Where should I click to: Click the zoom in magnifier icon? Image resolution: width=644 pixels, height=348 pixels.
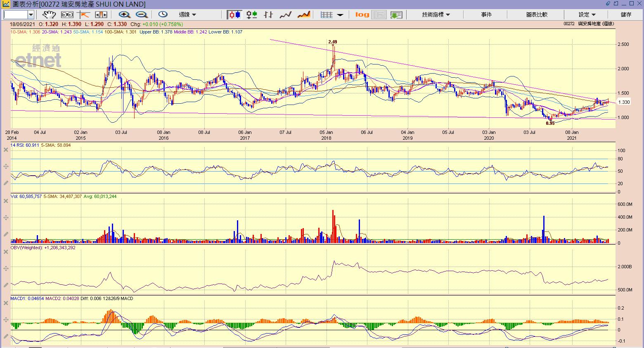tap(124, 14)
